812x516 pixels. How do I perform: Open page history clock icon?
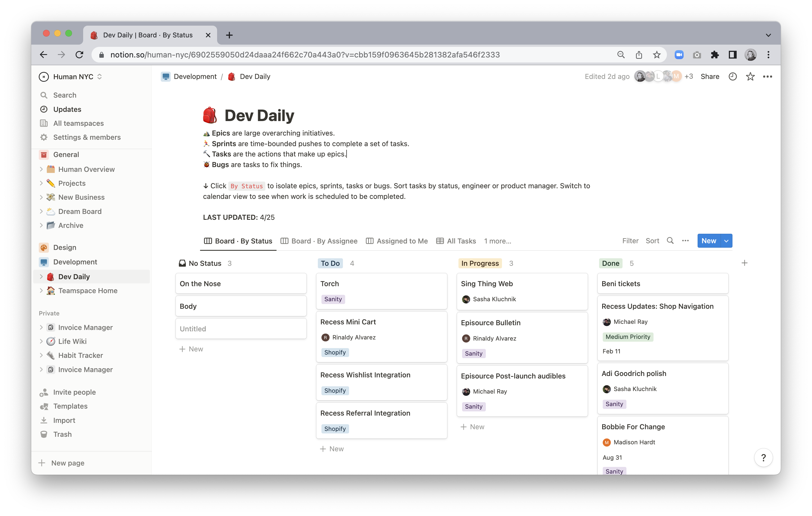pyautogui.click(x=732, y=76)
